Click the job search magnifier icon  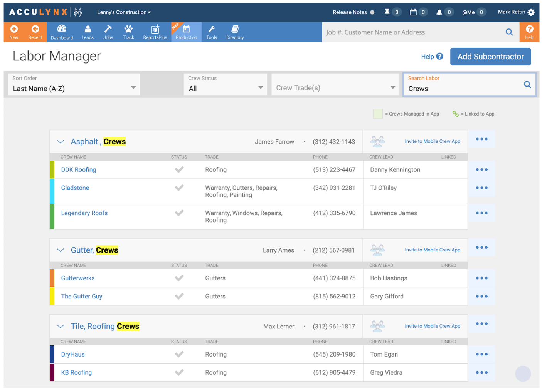tap(509, 32)
